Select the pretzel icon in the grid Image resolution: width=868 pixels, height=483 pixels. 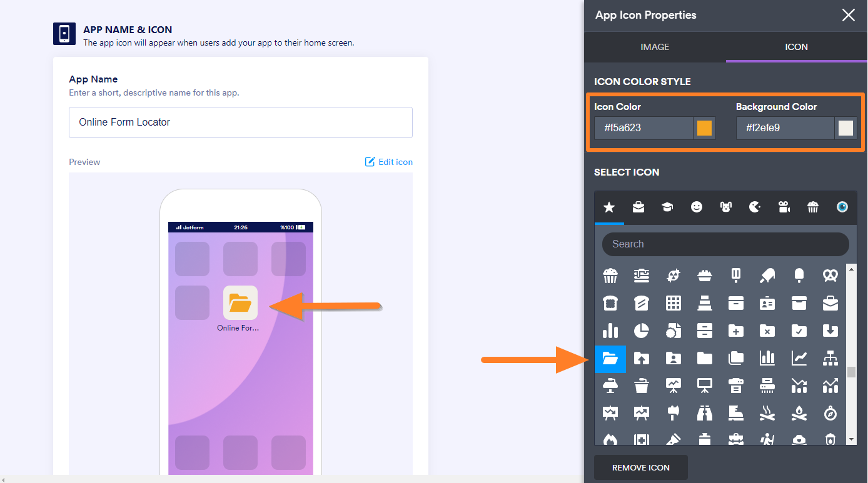(830, 275)
